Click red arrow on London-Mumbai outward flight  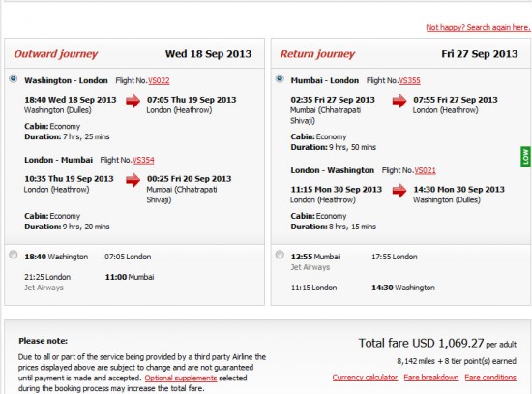[133, 180]
